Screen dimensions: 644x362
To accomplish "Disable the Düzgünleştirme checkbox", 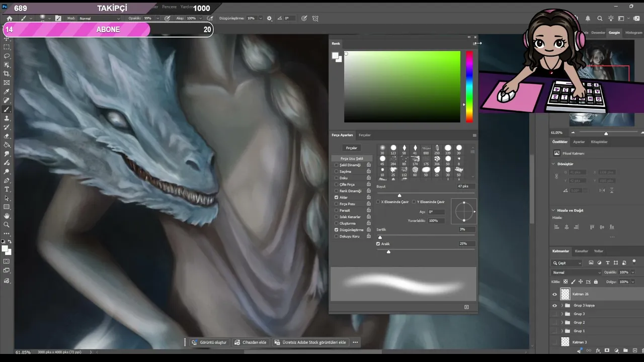I will tap(337, 230).
